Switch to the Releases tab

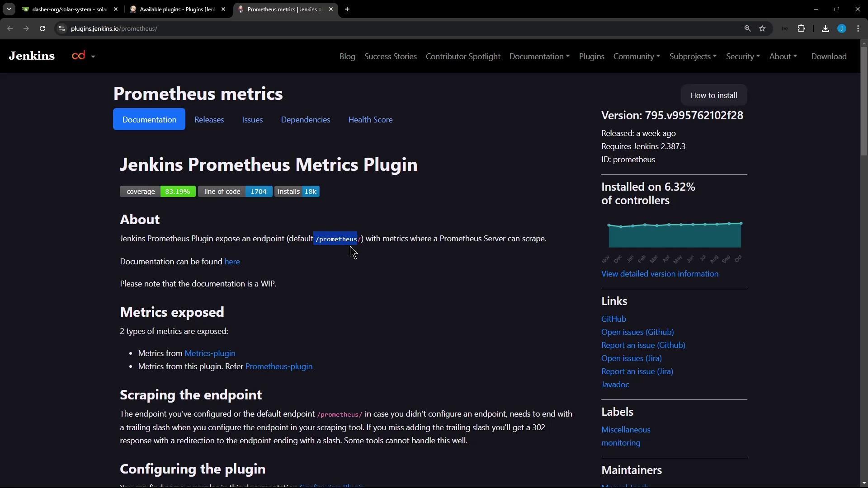pos(209,120)
